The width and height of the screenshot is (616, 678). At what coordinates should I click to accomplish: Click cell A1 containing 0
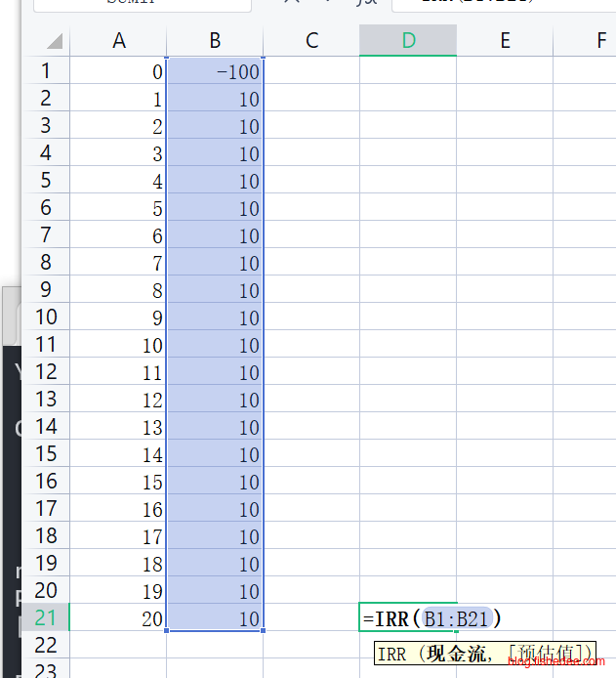(x=118, y=71)
